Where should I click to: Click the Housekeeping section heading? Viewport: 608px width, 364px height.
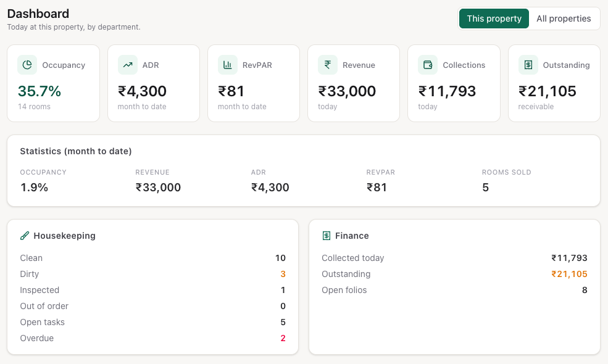click(64, 236)
